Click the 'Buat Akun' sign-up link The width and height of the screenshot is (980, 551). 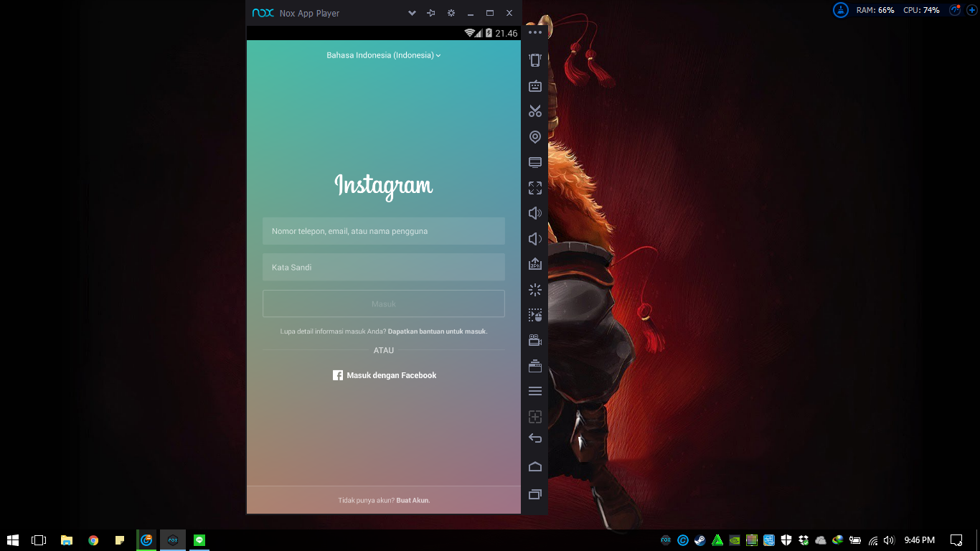(x=413, y=501)
